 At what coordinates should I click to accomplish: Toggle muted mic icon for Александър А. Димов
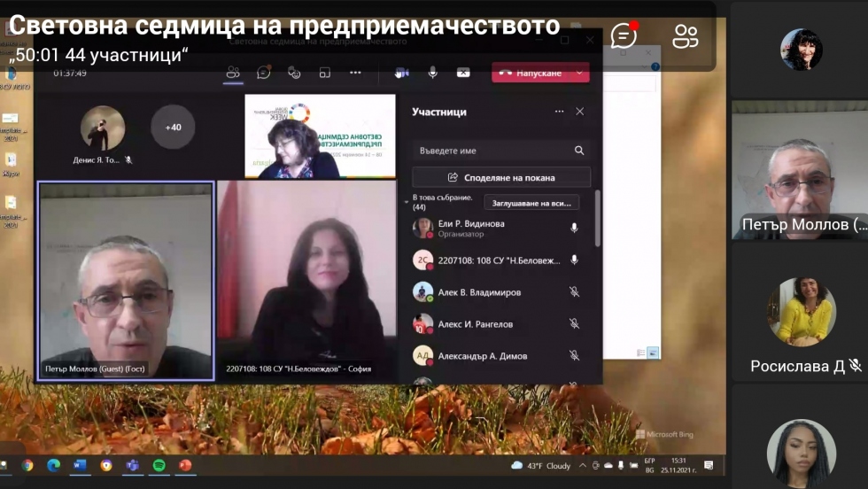[x=574, y=356]
